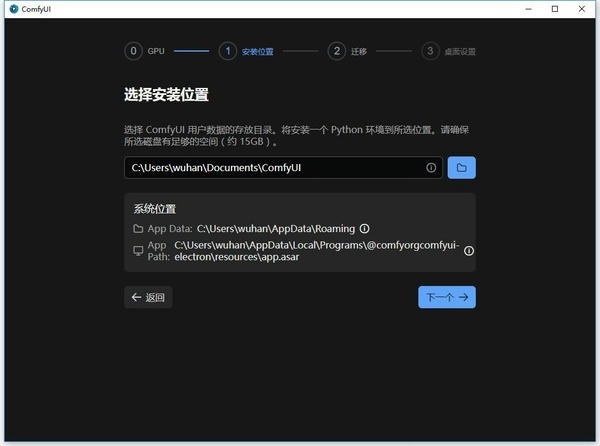The image size is (600, 446).
Task: Click the App Data path C:\Users\wuhan\AppData\Roaming
Action: pyautogui.click(x=276, y=229)
